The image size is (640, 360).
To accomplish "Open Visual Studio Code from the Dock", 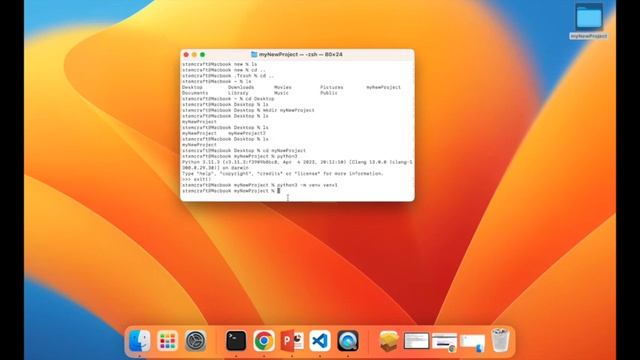I will 320,340.
